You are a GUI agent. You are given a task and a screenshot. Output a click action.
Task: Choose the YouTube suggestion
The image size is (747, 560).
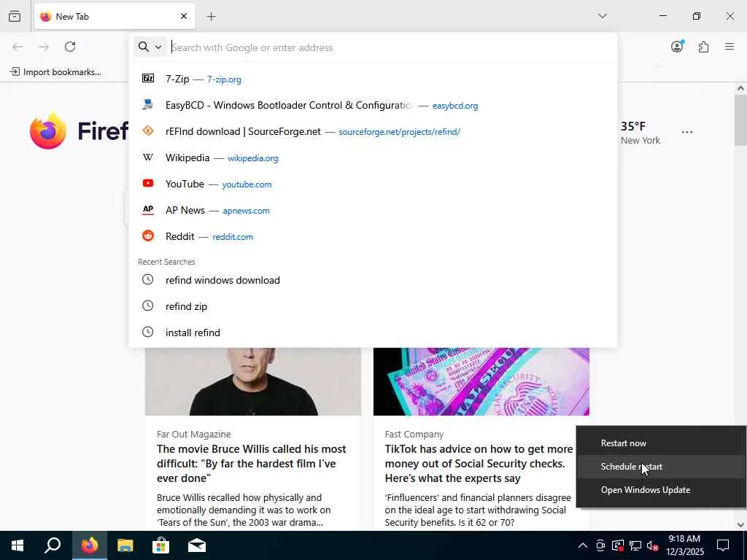(373, 184)
